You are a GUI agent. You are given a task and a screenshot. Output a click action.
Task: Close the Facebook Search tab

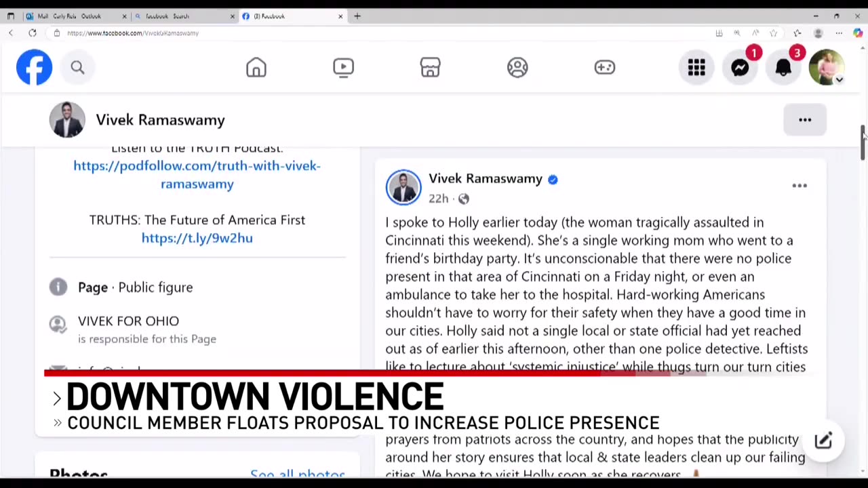(x=232, y=16)
